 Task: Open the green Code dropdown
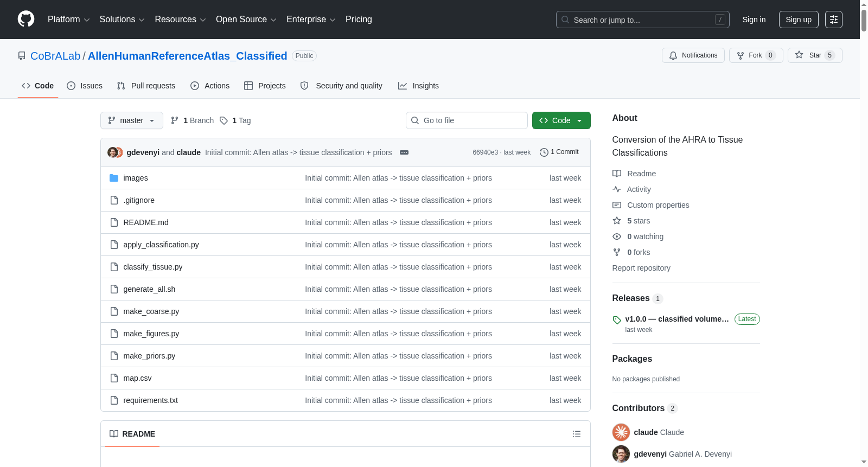[561, 120]
